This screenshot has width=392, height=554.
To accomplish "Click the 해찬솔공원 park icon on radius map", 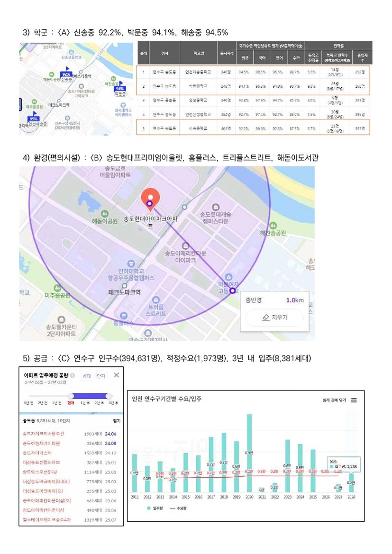I will [273, 226].
